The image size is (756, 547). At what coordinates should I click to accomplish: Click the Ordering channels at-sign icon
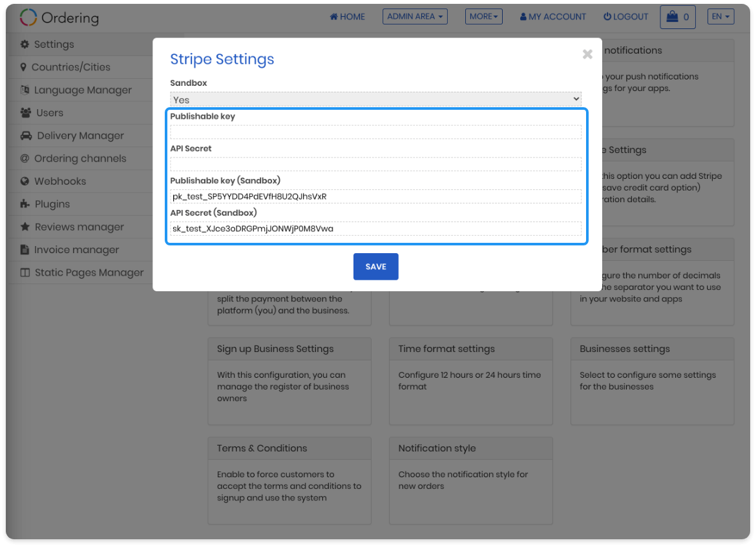point(25,158)
